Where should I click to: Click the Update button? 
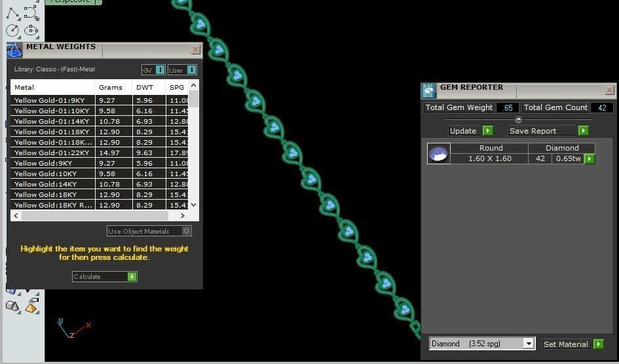[471, 130]
